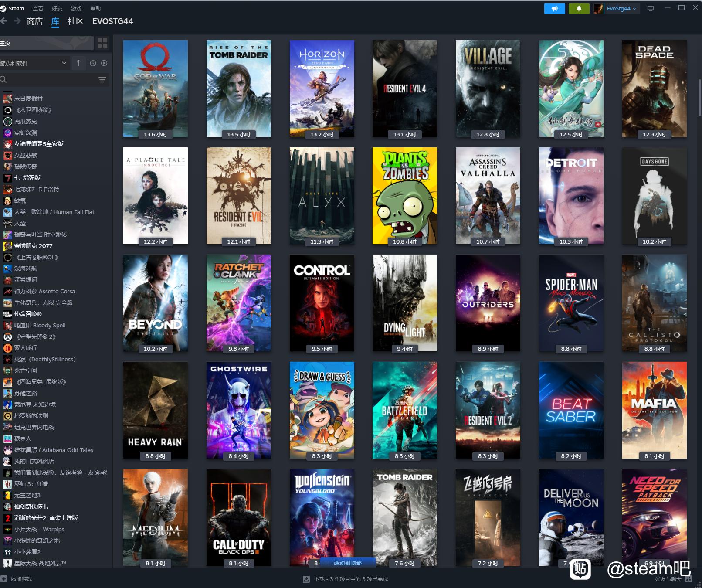The height and width of the screenshot is (588, 702).
Task: Switch to Big Picture mode icon
Action: (651, 9)
